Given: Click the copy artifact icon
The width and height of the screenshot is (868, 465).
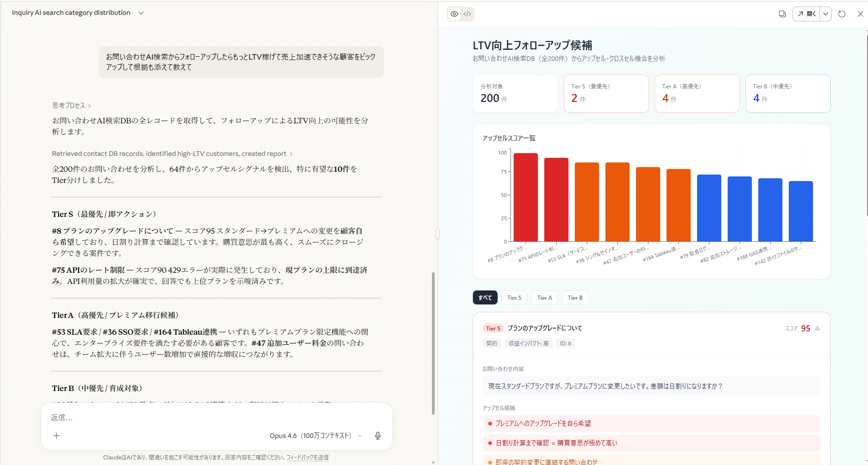Looking at the screenshot, I should (x=782, y=14).
